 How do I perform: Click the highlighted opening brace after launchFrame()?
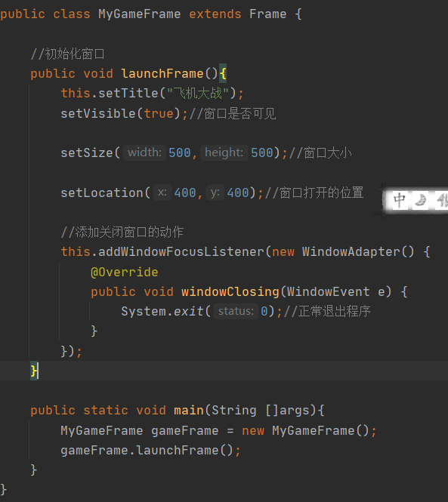(x=223, y=74)
